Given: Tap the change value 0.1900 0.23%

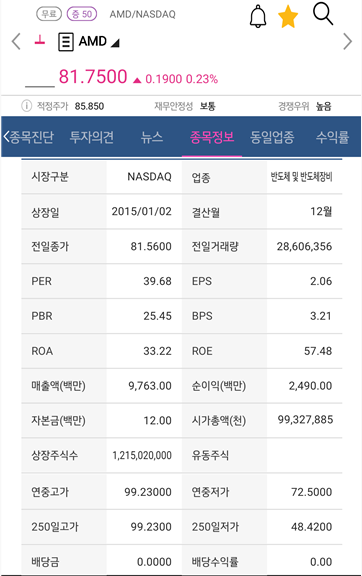Looking at the screenshot, I should 182,79.
